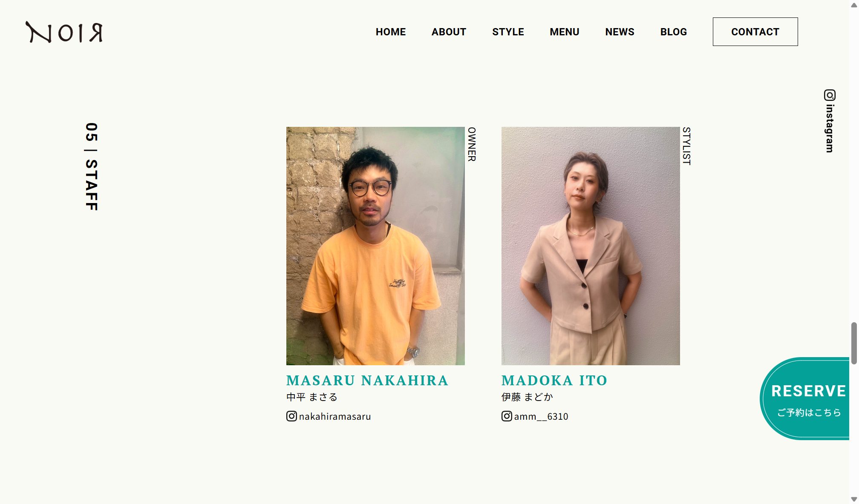Image resolution: width=859 pixels, height=504 pixels.
Task: Open the MENU navigation link
Action: [x=565, y=32]
